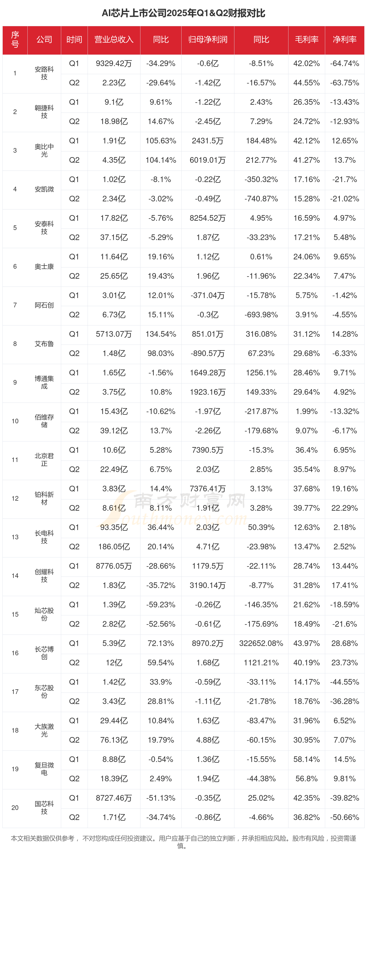Image resolution: width=367 pixels, height=980 pixels.
Task: Click company name 大族激光
Action: 44,730
